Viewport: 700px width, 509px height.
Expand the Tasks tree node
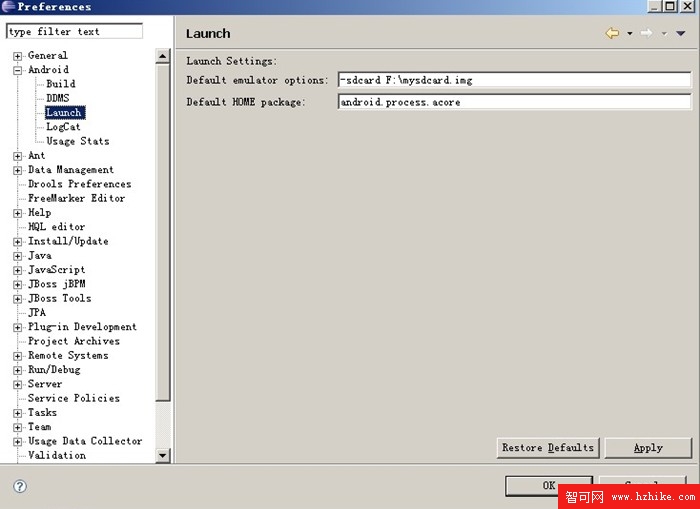click(x=17, y=413)
